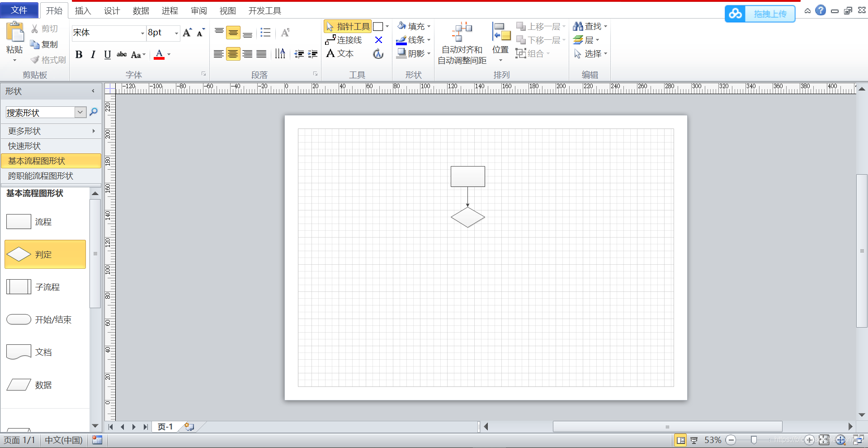Click the Copy (复制) button
The image size is (868, 448).
point(44,44)
